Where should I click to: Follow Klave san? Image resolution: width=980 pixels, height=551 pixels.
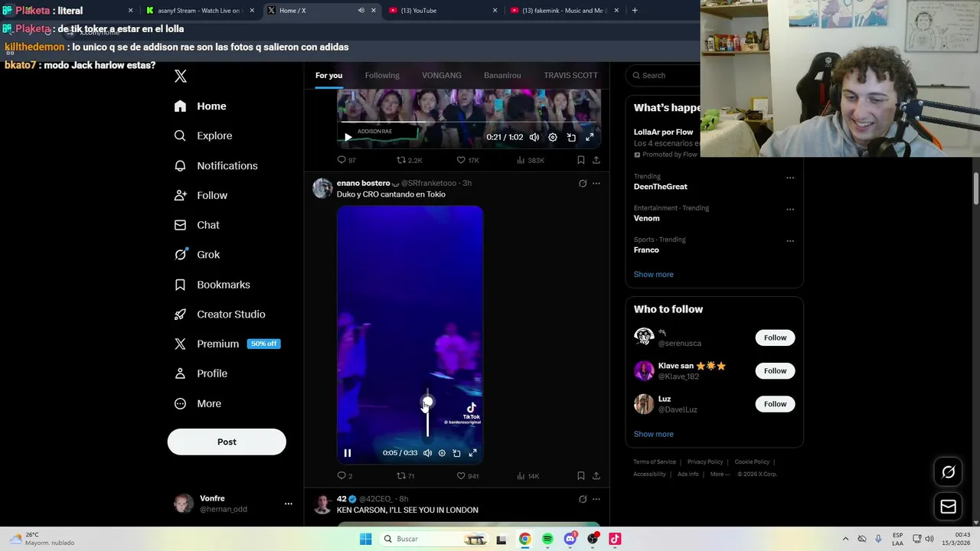tap(775, 370)
